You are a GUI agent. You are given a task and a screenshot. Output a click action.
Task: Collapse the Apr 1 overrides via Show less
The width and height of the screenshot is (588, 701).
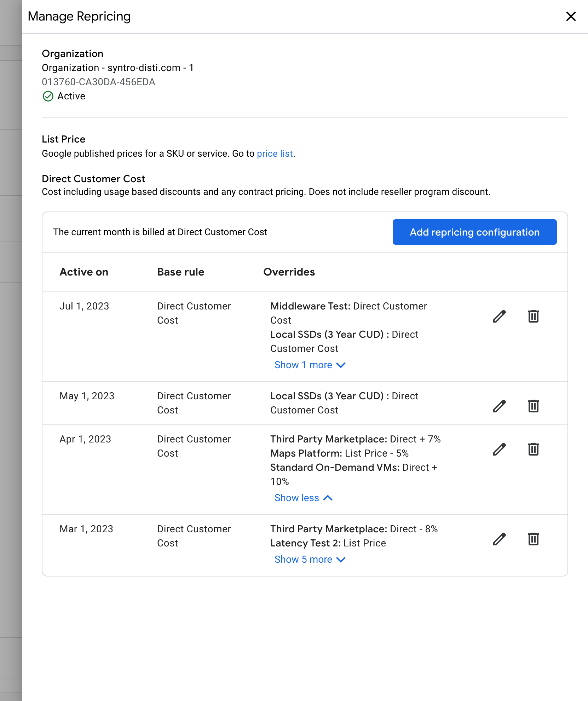tap(303, 498)
